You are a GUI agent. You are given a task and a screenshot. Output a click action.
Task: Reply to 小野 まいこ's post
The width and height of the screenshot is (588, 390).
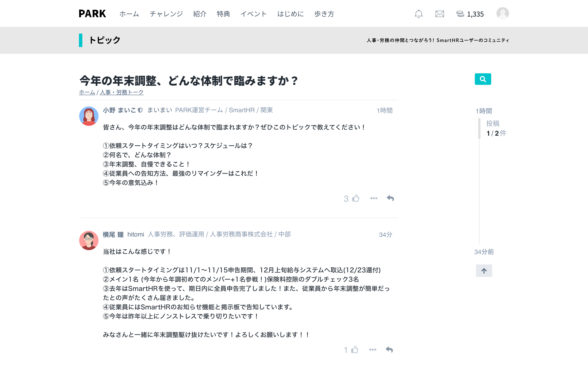coord(390,198)
